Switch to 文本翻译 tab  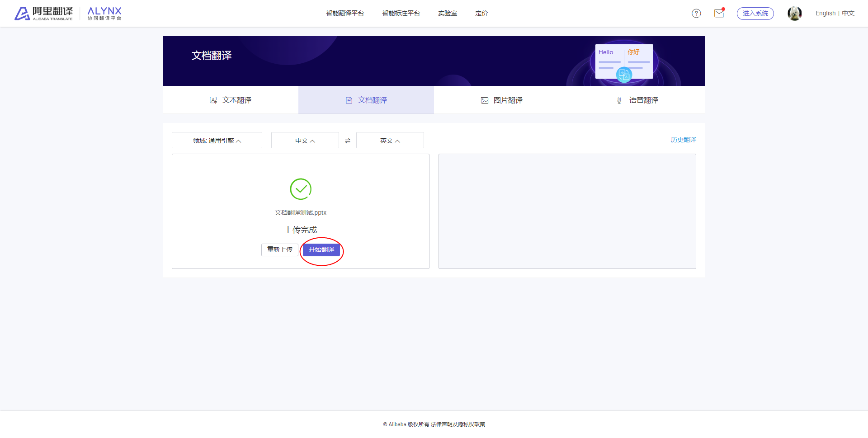coord(231,100)
